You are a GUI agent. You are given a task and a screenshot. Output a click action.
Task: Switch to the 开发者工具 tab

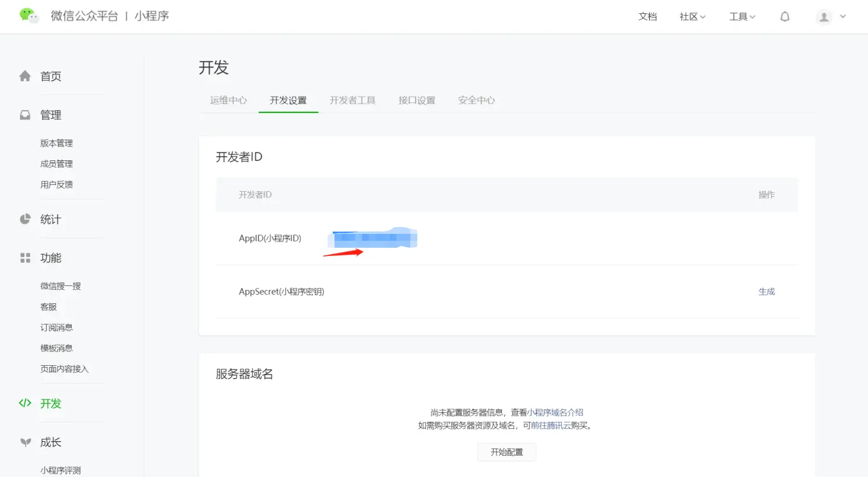352,100
